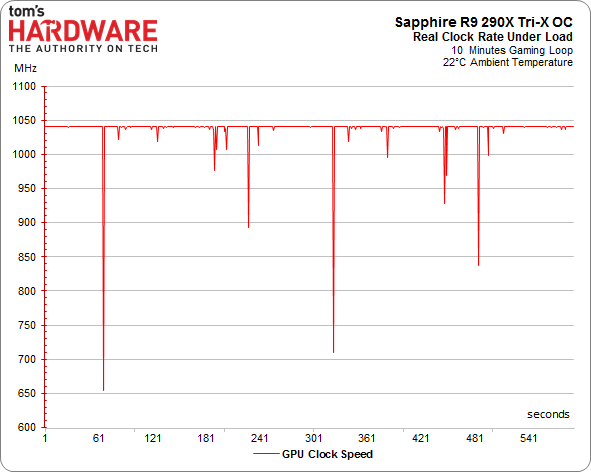The image size is (591, 472).
Task: Click the x-axis label '241'
Action: pos(260,438)
